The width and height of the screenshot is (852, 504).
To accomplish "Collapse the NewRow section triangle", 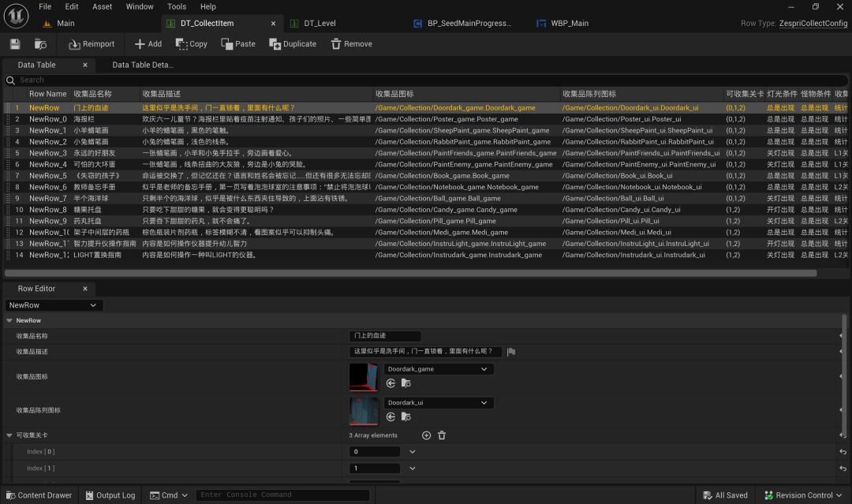I will pos(9,320).
